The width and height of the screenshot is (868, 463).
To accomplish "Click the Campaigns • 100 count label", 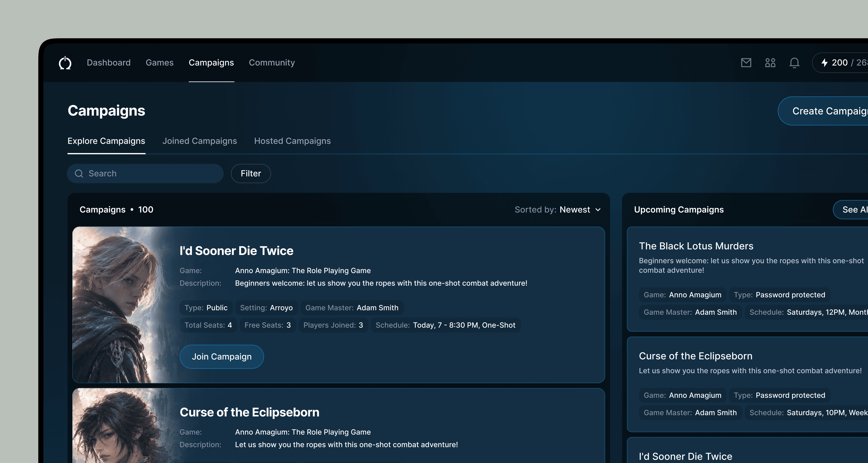I will pyautogui.click(x=116, y=210).
